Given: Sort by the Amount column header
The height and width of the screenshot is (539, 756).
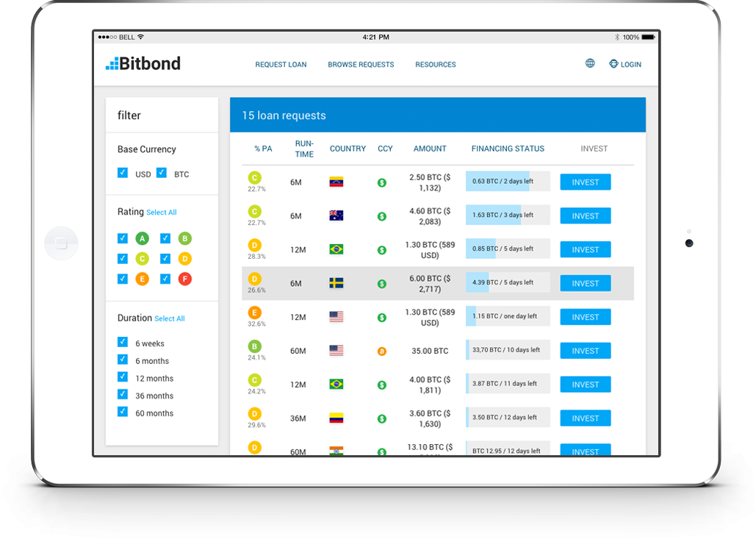Looking at the screenshot, I should [x=430, y=149].
